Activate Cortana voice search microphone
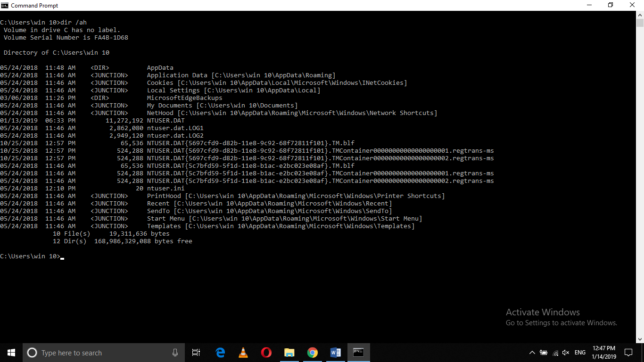The height and width of the screenshot is (362, 644). (175, 352)
